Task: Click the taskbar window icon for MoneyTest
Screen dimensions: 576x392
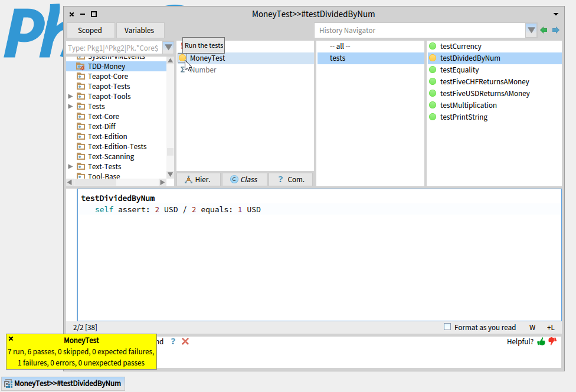Action: tap(8, 384)
